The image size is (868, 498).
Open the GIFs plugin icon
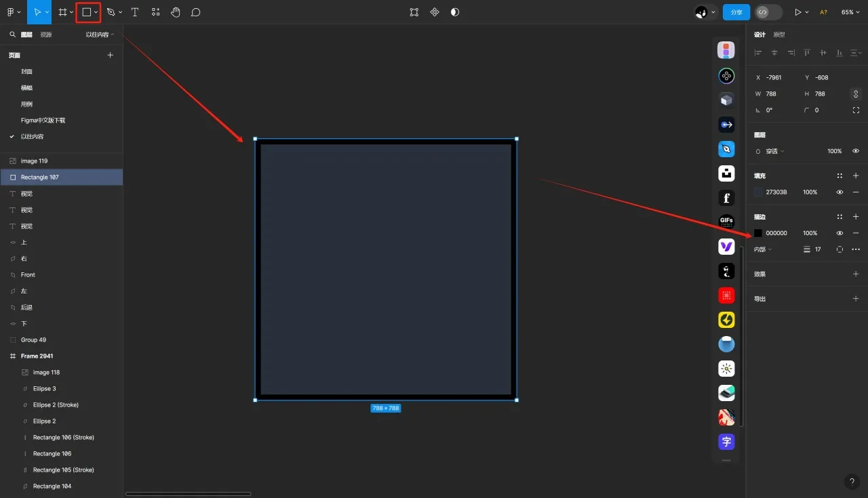click(x=726, y=222)
